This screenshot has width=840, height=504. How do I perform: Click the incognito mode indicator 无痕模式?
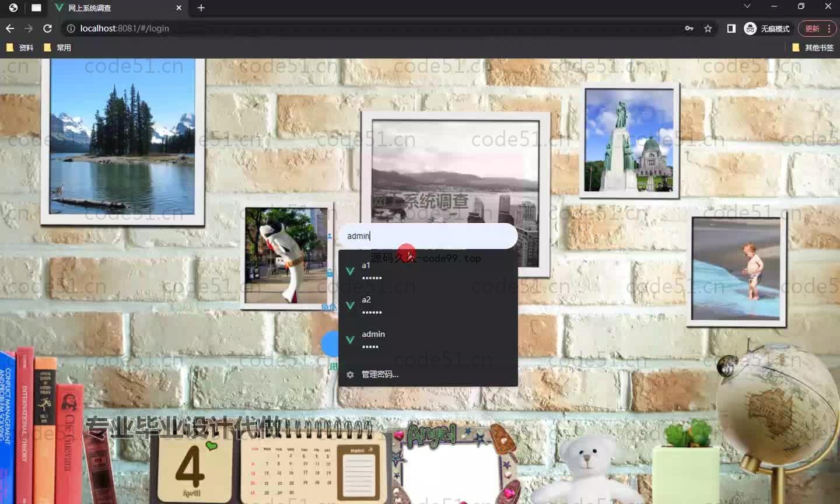767,29
